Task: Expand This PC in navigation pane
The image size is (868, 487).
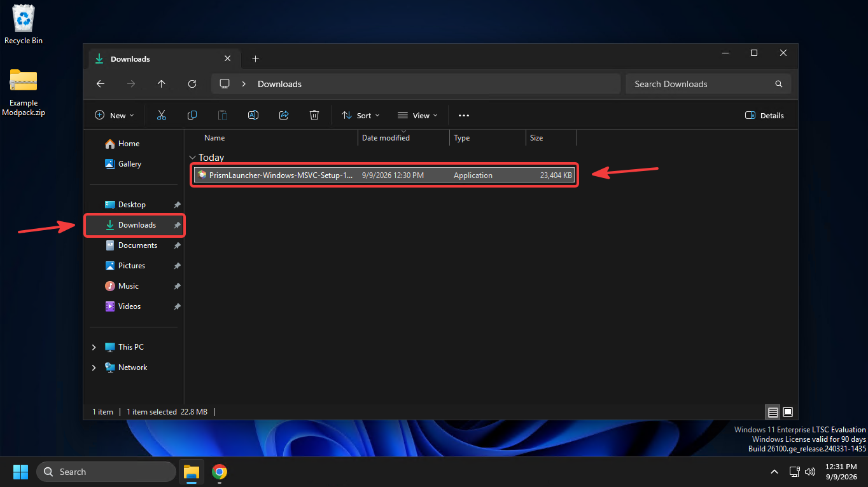Action: click(x=94, y=347)
